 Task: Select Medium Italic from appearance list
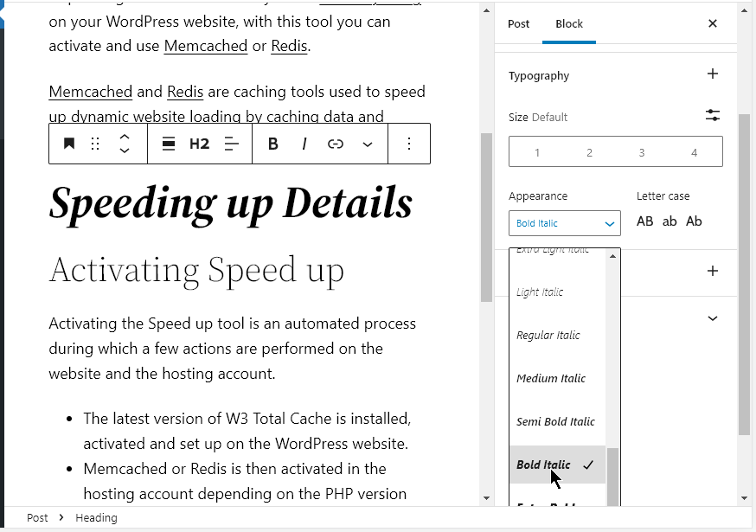551,378
